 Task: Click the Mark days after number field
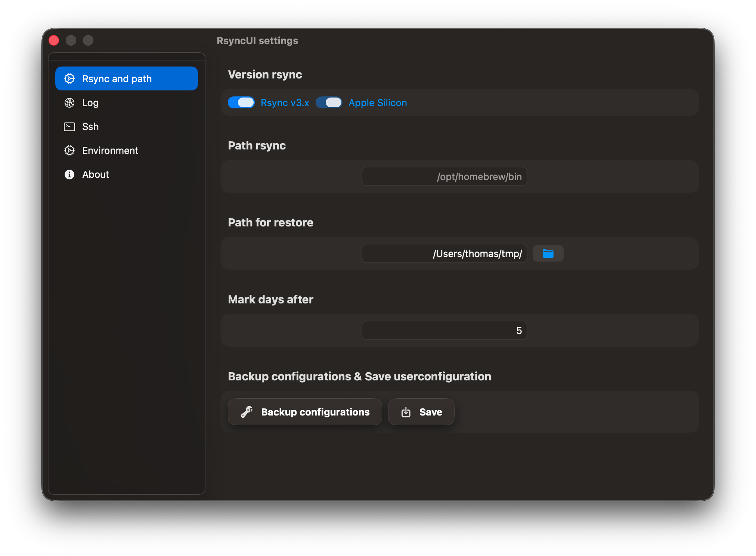coord(444,331)
